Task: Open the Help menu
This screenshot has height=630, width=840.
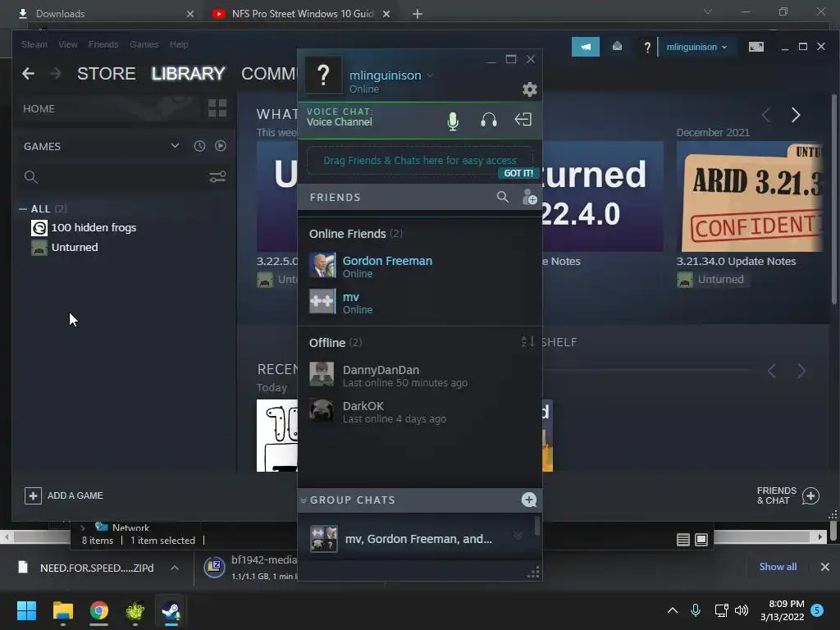Action: tap(179, 44)
